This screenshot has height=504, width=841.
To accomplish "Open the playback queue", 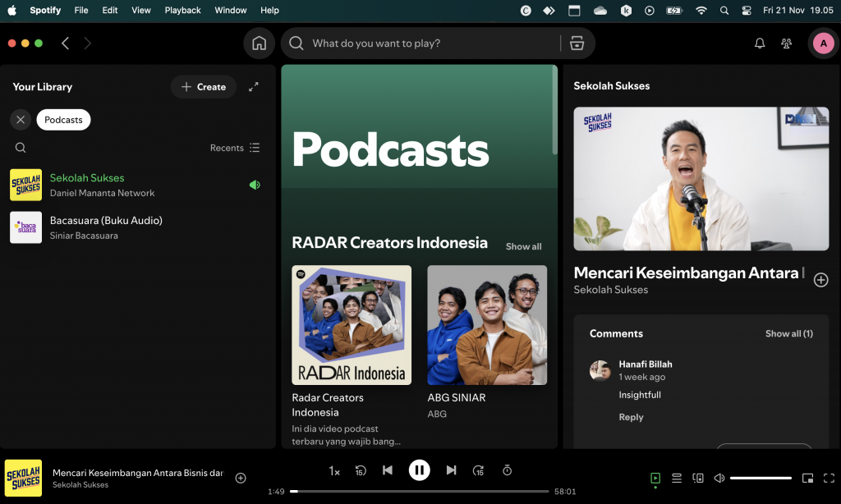I will coord(677,478).
